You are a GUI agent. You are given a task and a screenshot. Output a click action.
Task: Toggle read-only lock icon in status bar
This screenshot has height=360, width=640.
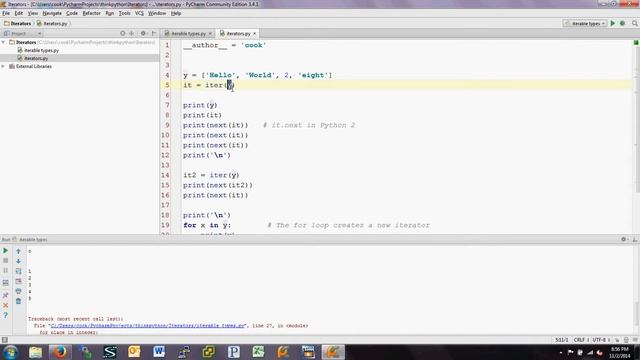point(617,340)
